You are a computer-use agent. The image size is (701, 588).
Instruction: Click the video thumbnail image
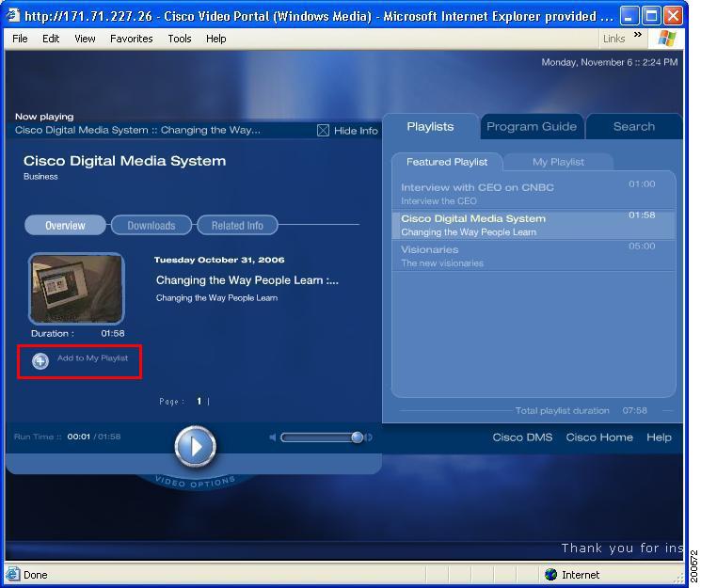click(76, 289)
